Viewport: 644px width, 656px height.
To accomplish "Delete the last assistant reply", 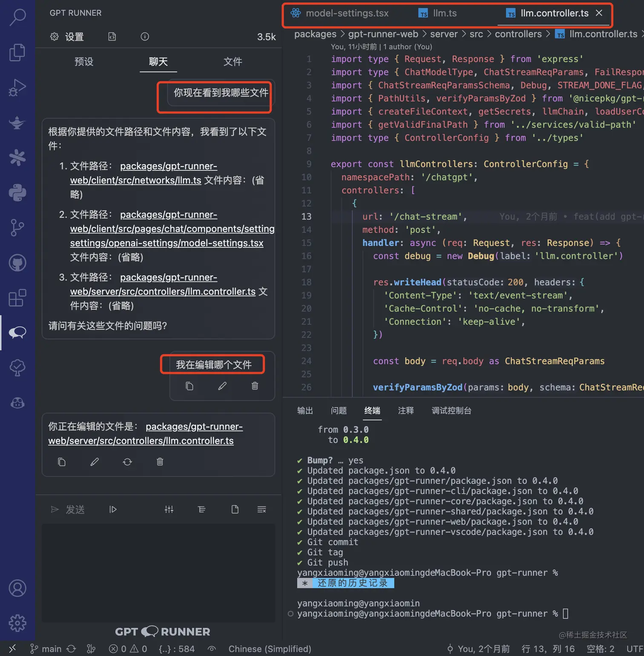I will [x=160, y=462].
